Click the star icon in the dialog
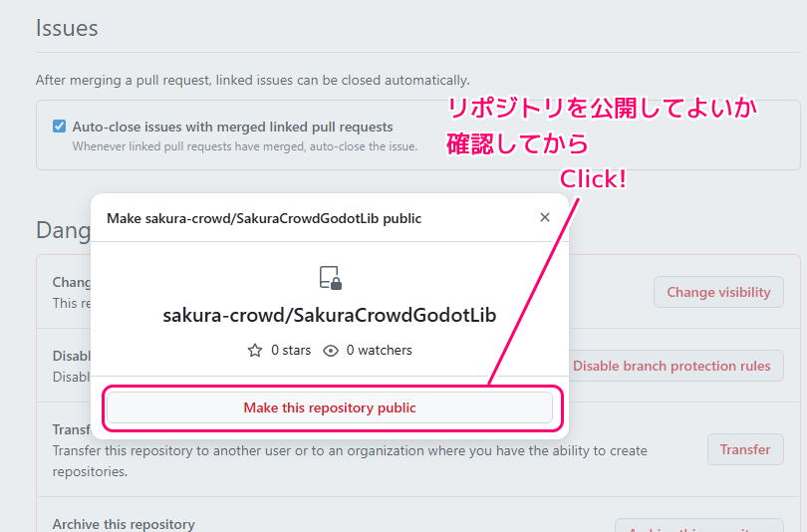The width and height of the screenshot is (807, 532). pos(255,351)
